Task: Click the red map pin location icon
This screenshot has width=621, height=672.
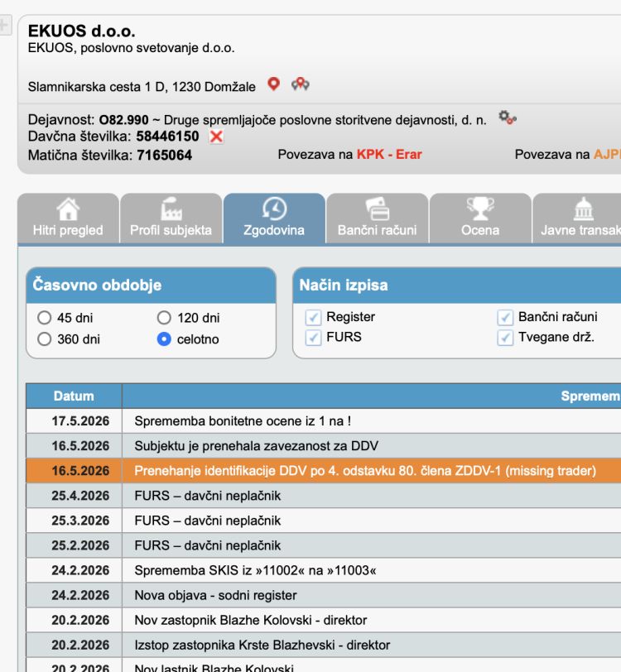Action: pyautogui.click(x=273, y=84)
